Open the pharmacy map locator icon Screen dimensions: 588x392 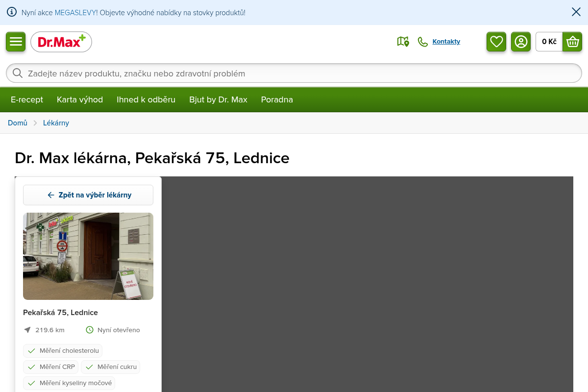(x=403, y=42)
